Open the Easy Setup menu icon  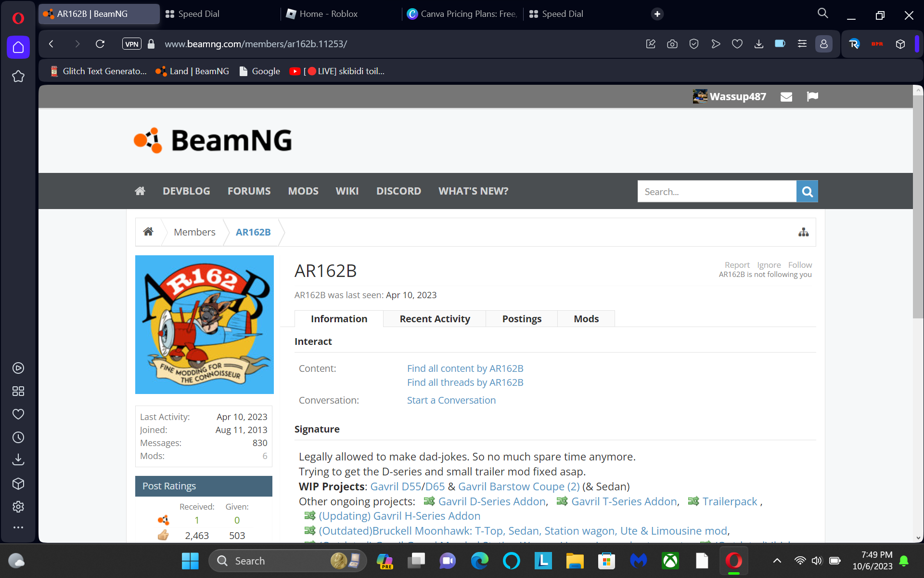coord(802,44)
